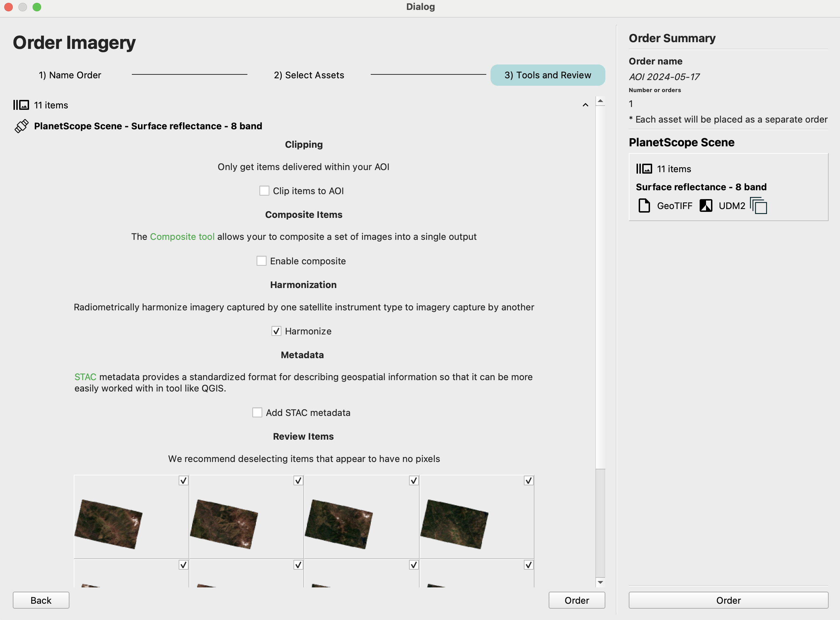Click the third scene thumbnail image
Image resolution: width=840 pixels, height=620 pixels.
(339, 524)
